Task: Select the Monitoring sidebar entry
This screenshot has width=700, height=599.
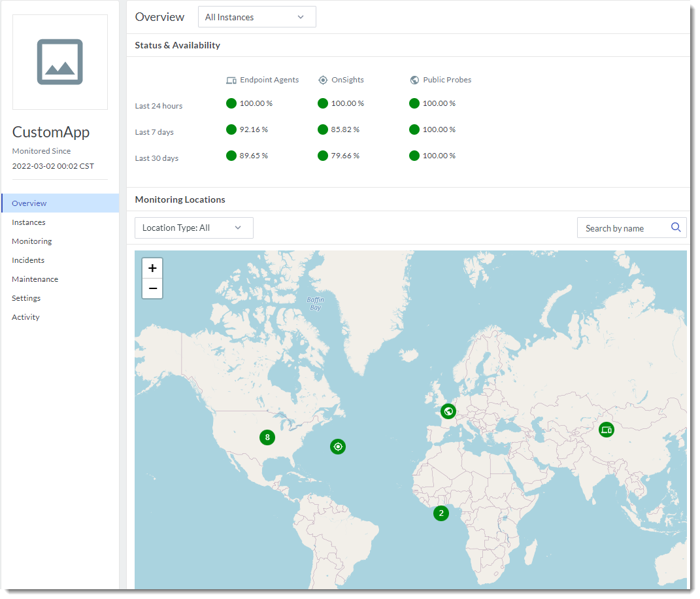Action: click(x=31, y=241)
